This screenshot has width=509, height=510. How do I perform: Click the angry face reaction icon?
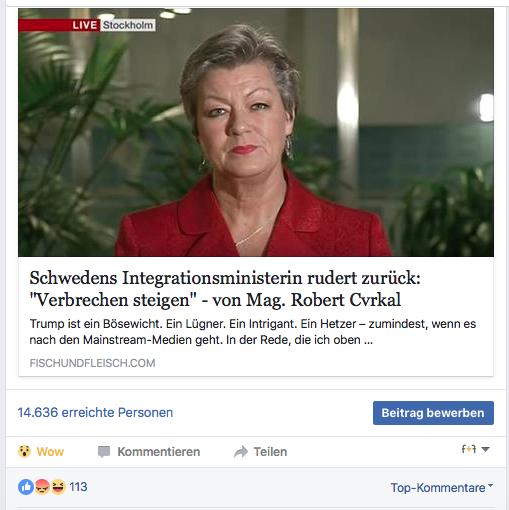click(42, 487)
